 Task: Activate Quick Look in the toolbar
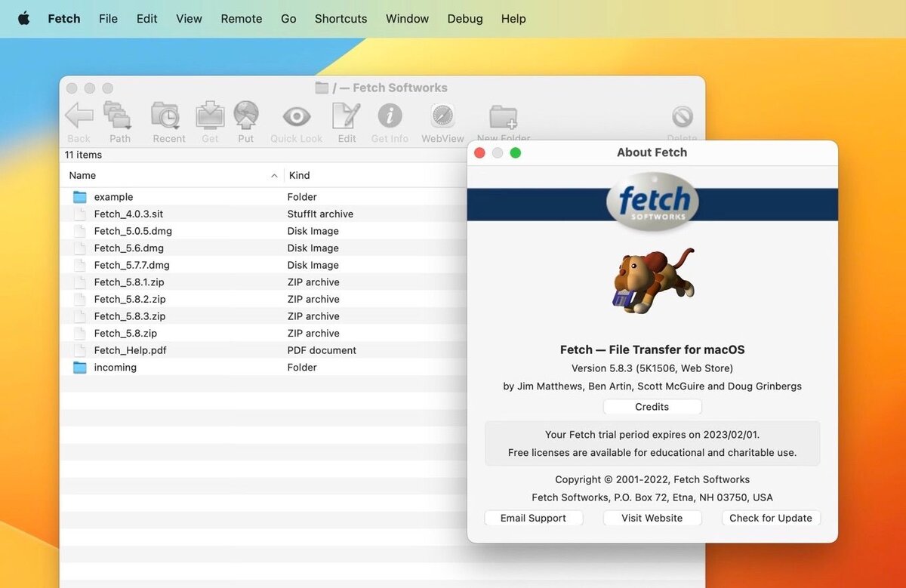click(296, 115)
